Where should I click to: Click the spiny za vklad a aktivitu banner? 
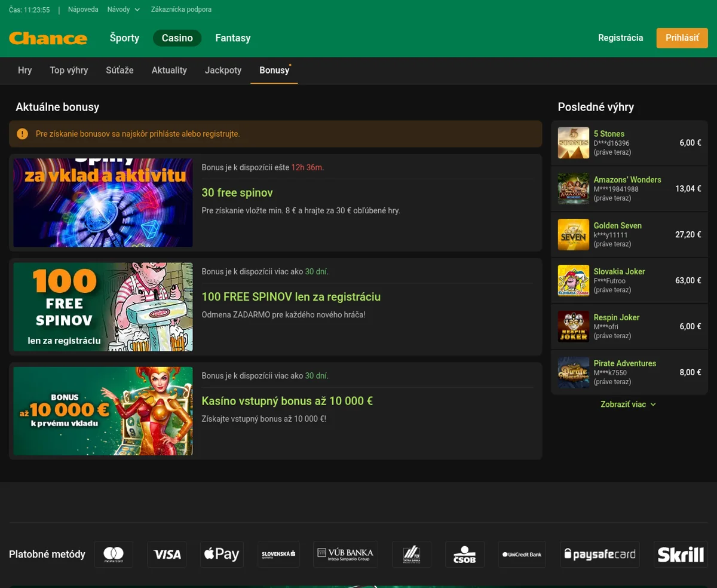[103, 203]
